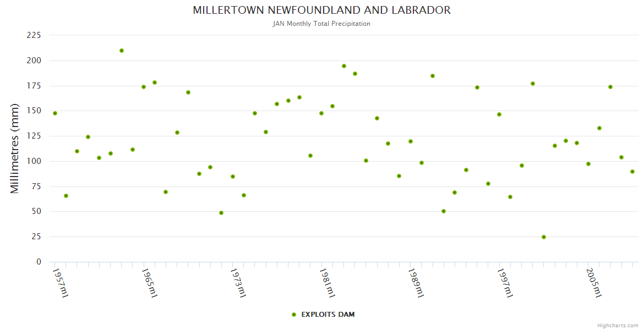Click the 1989m1 x-axis label

tap(416, 283)
